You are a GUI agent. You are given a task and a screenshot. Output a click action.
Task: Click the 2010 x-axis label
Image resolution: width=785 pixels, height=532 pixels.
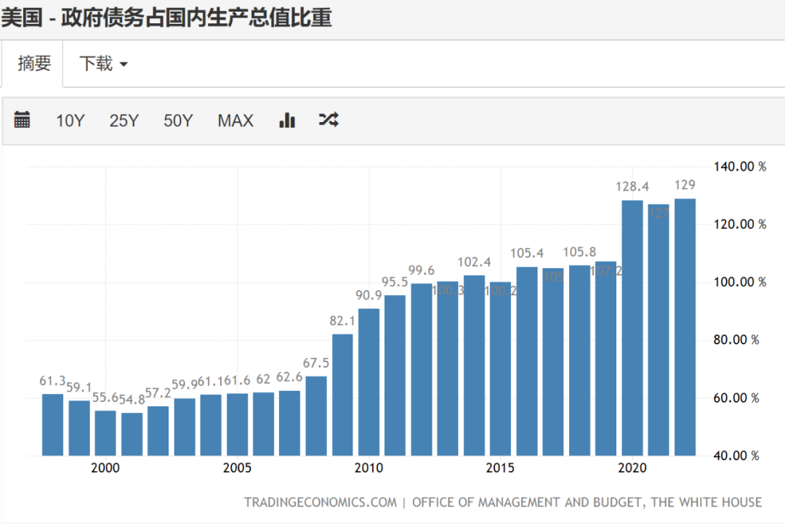(x=369, y=468)
